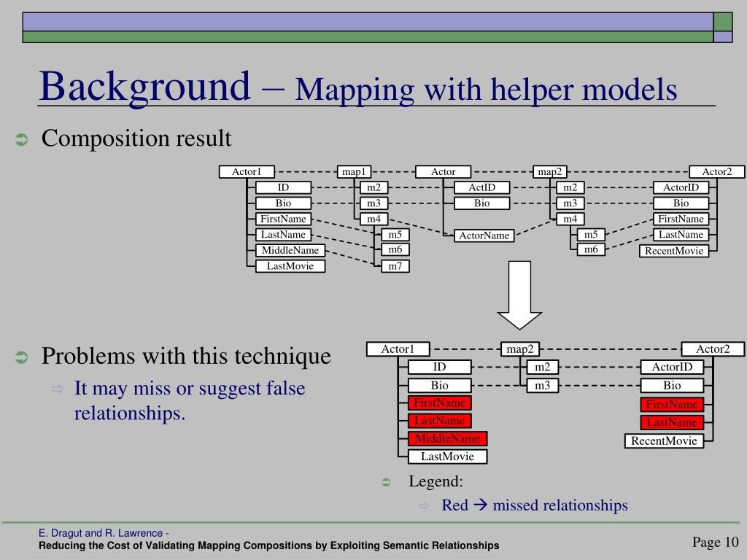Select "Actor1" in the upper composition diagram
Screen dimensions: 747x560
[x=247, y=172]
